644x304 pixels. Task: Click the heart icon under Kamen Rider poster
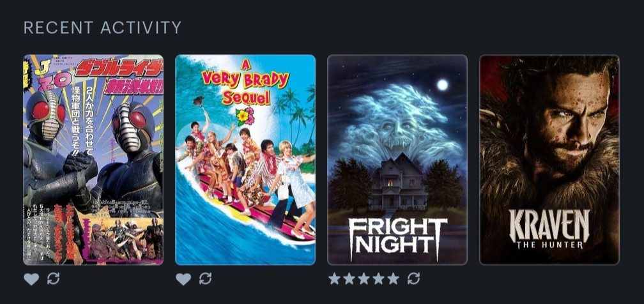coord(31,279)
